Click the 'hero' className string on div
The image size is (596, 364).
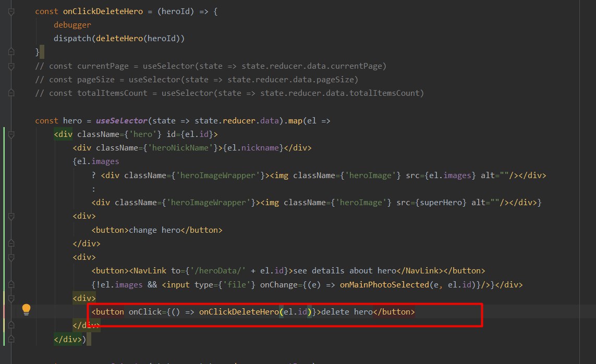point(143,134)
